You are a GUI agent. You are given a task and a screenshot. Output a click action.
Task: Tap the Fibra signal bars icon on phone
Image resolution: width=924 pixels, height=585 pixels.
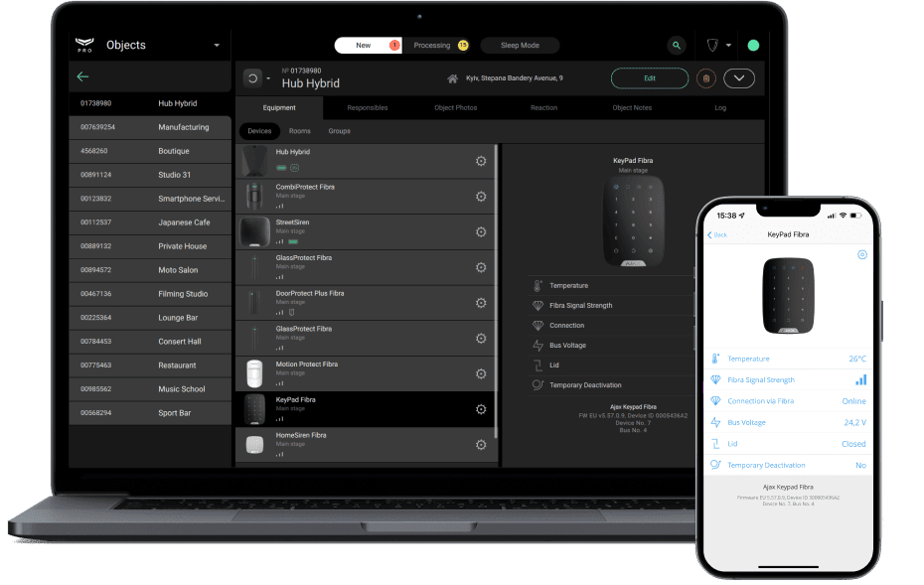[x=861, y=380]
